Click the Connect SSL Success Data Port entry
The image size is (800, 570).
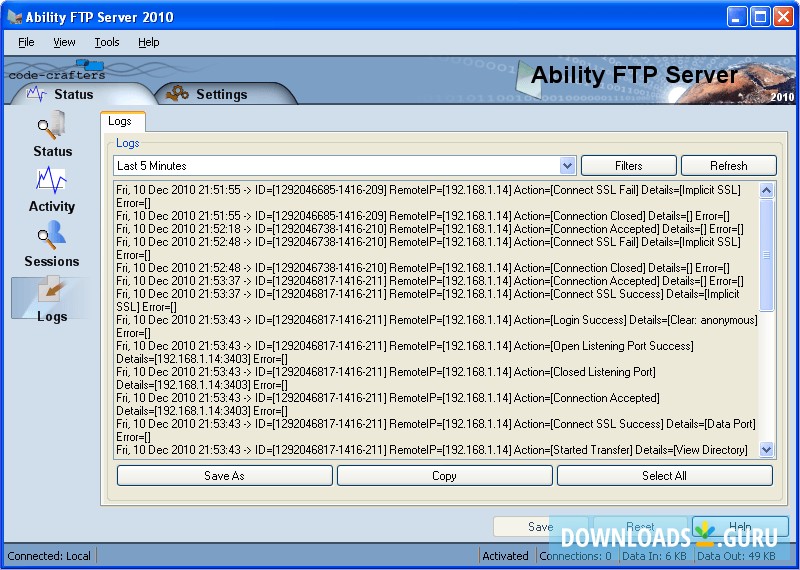(x=436, y=430)
